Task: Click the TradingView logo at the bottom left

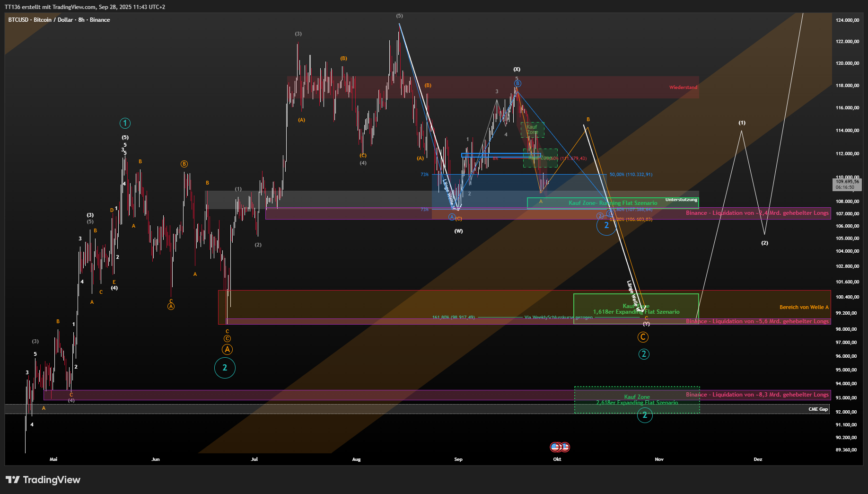Action: tap(43, 480)
